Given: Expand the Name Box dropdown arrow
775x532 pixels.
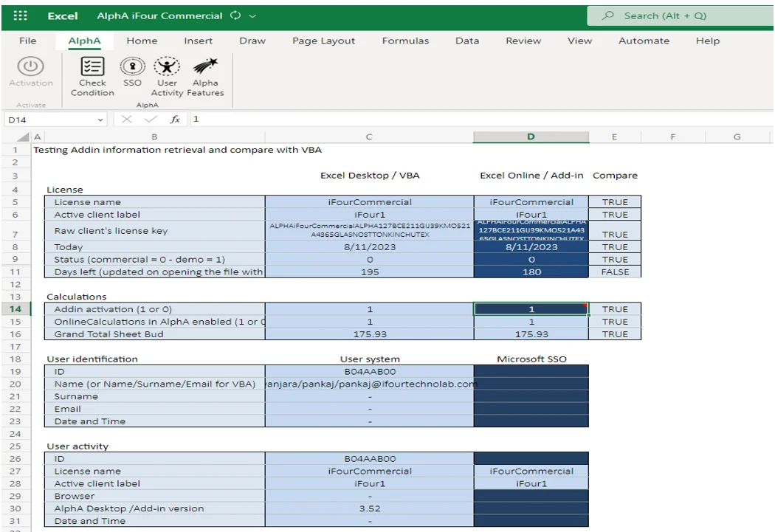Looking at the screenshot, I should [100, 120].
